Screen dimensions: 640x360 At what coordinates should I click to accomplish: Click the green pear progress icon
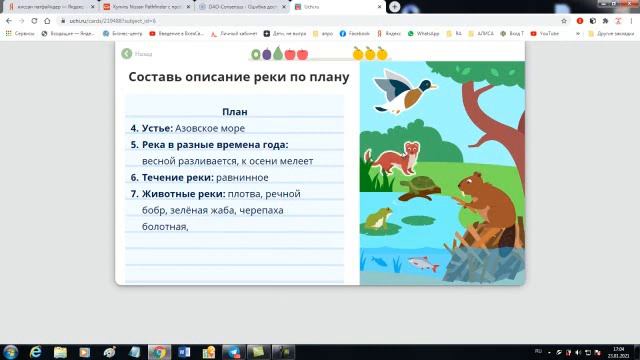278,53
